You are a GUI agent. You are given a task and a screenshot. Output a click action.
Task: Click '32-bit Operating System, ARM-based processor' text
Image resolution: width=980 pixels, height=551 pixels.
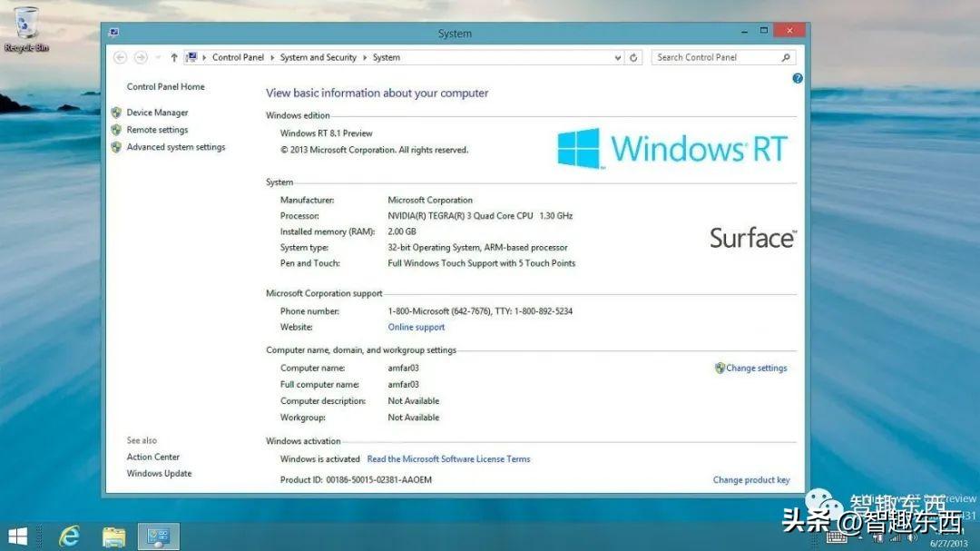pyautogui.click(x=477, y=248)
